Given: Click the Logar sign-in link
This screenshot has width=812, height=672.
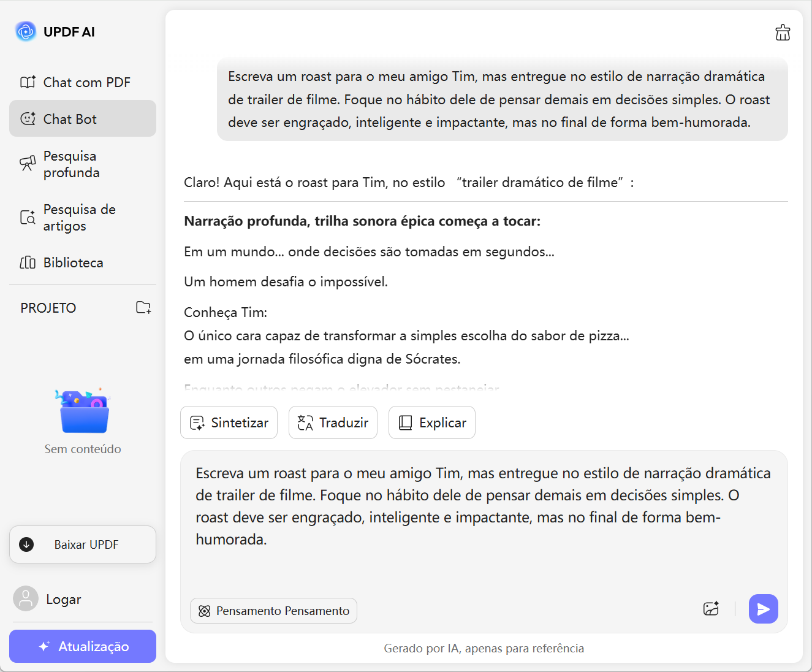Looking at the screenshot, I should [x=64, y=600].
